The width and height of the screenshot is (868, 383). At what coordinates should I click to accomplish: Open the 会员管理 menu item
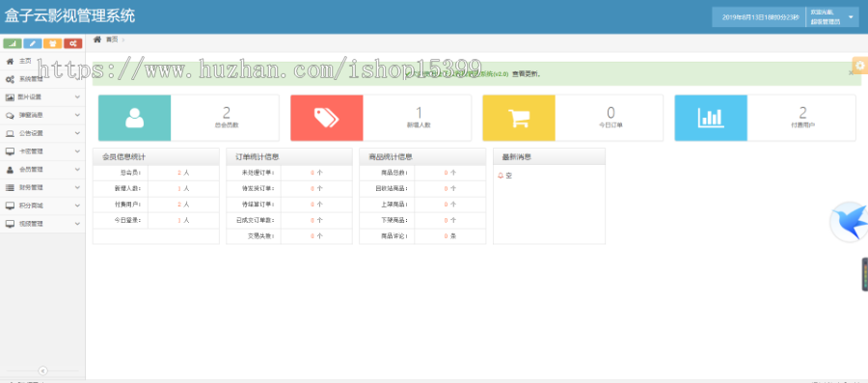click(x=42, y=170)
